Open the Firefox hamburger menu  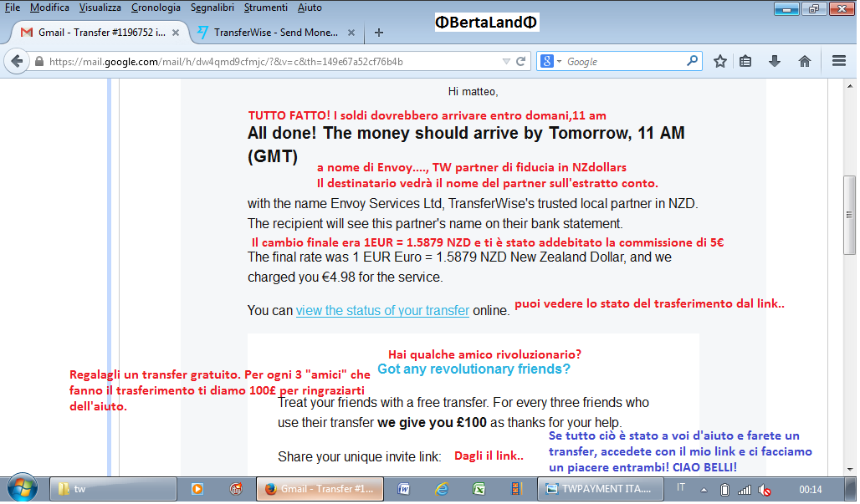(838, 61)
